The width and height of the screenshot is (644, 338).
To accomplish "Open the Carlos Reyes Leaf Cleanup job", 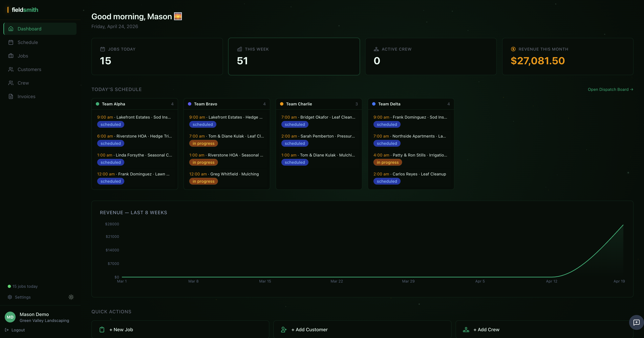I will click(x=411, y=178).
